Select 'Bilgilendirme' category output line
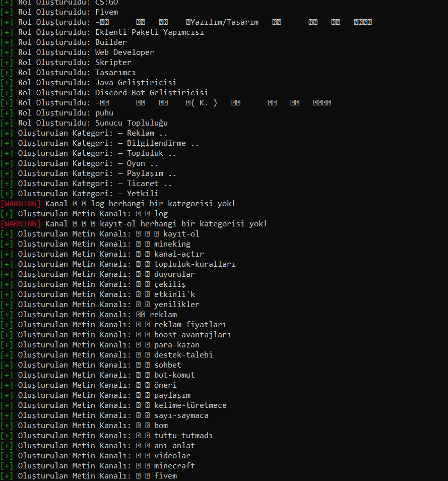The height and width of the screenshot is (481, 448). (100, 143)
